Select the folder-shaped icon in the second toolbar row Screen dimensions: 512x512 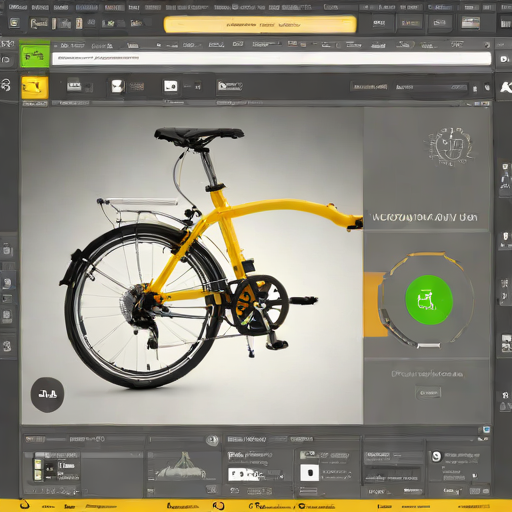(x=229, y=86)
